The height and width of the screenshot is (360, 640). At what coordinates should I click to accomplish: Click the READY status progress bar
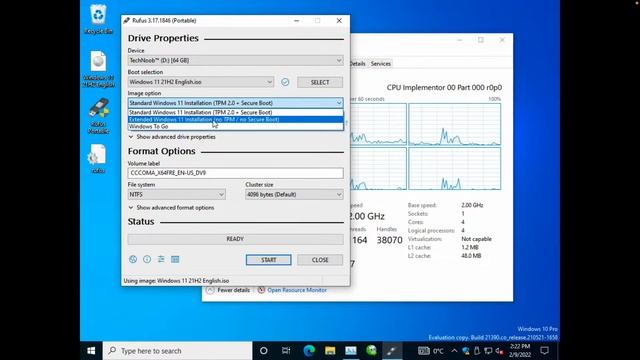[236, 239]
